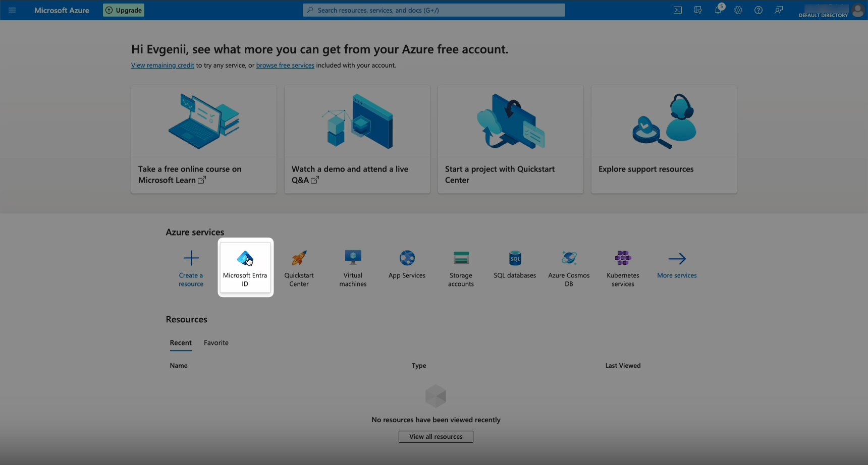Open the account profile menu
Viewport: 868px width, 465px height.
[x=857, y=10]
